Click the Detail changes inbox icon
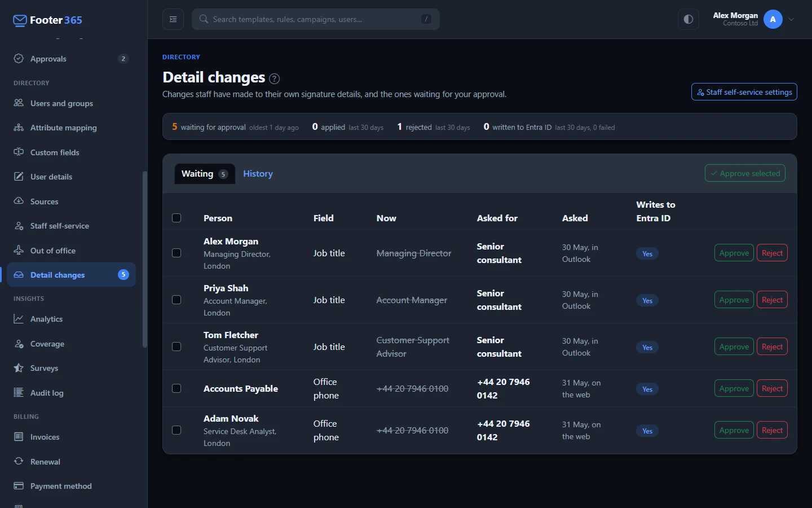Screen dimensions: 812x508 pyautogui.click(x=19, y=275)
